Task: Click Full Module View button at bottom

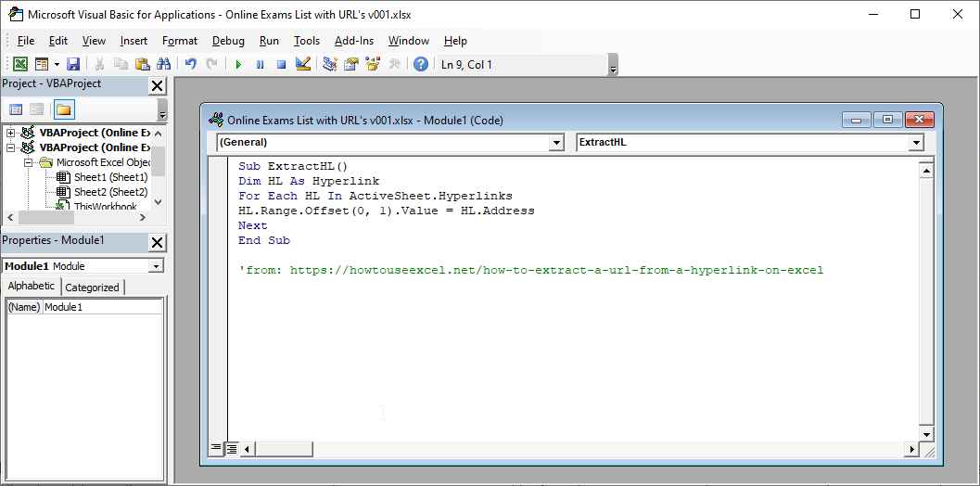Action: (231, 449)
